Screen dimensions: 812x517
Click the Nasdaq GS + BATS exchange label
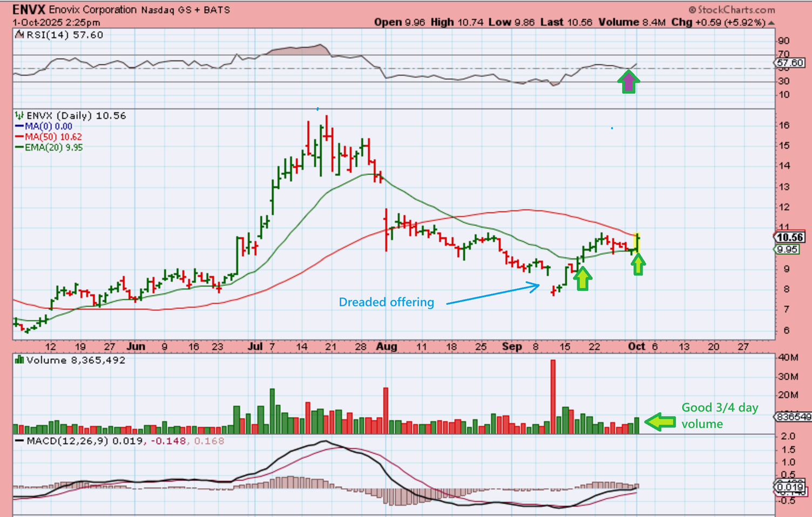[x=186, y=10]
